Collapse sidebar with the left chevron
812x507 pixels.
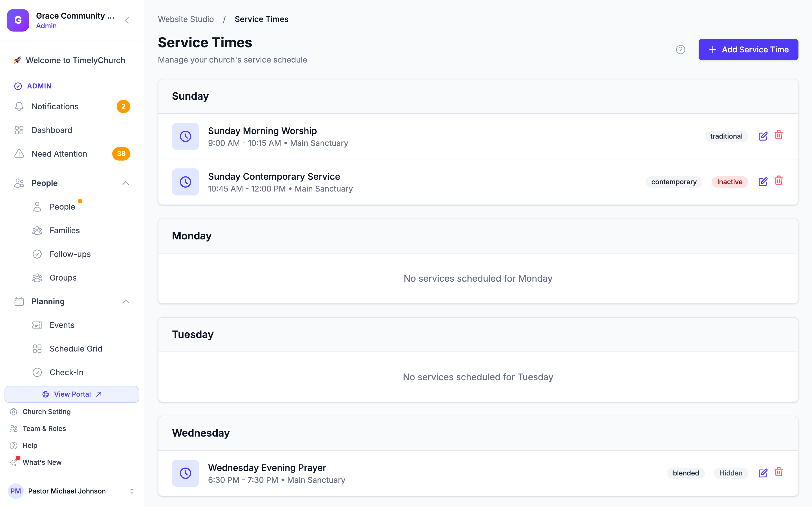pyautogui.click(x=127, y=21)
